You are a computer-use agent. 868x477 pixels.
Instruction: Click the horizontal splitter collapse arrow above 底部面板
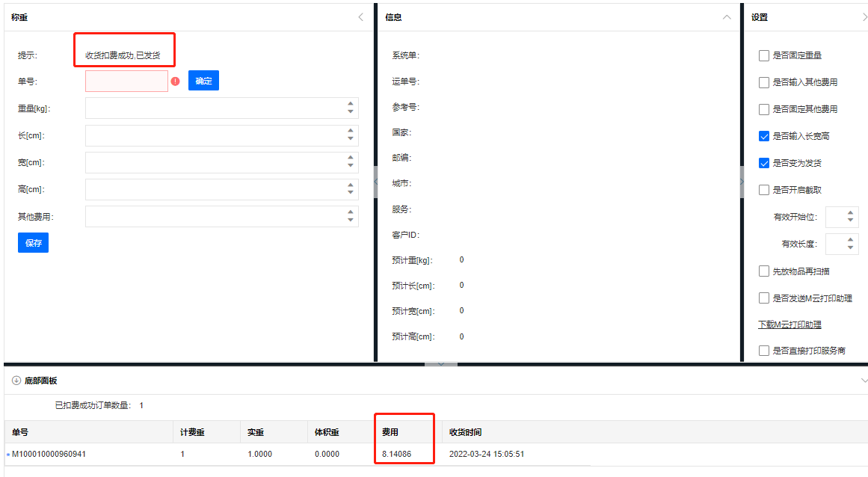click(x=441, y=364)
